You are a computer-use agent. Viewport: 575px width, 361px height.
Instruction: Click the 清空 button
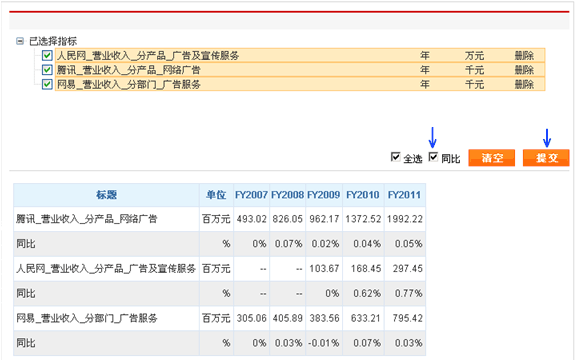(x=492, y=158)
